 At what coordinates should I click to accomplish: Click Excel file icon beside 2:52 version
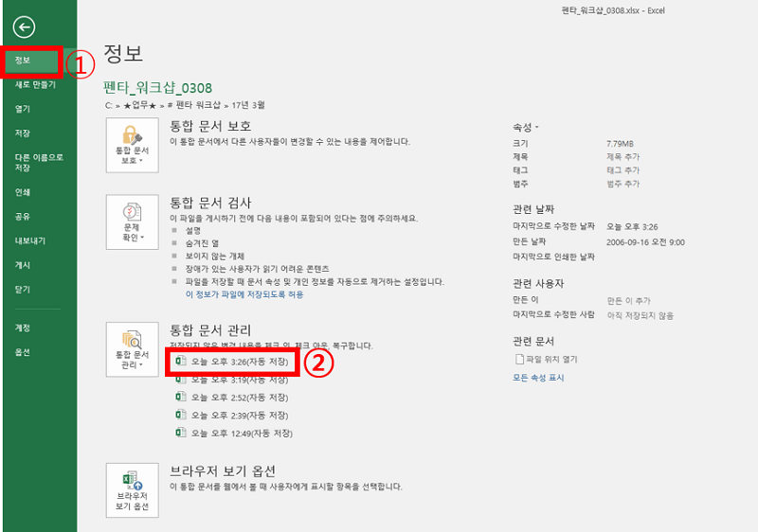180,397
